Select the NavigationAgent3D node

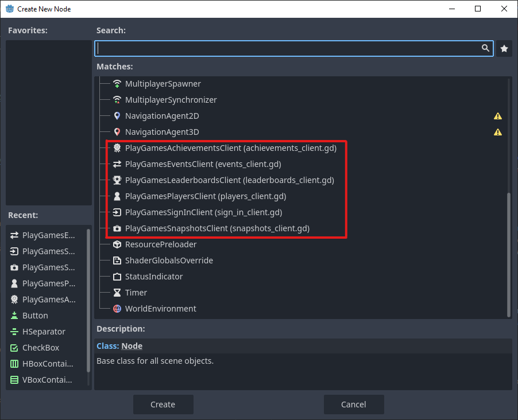[162, 132]
